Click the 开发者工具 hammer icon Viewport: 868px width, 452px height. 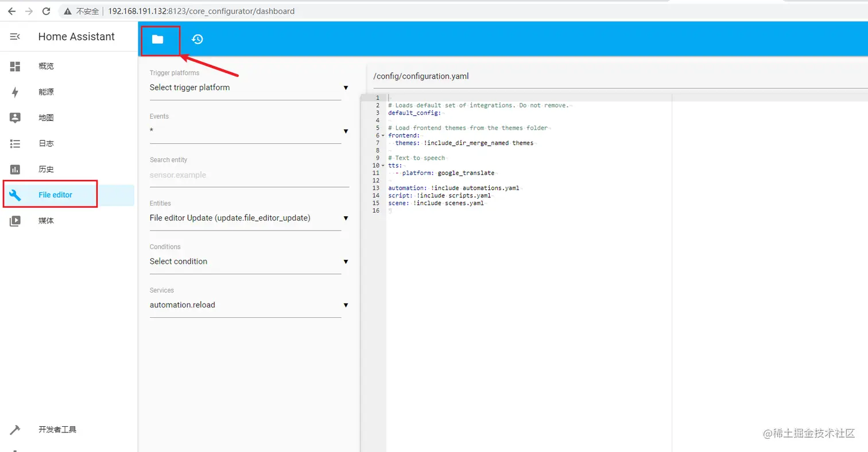[15, 430]
